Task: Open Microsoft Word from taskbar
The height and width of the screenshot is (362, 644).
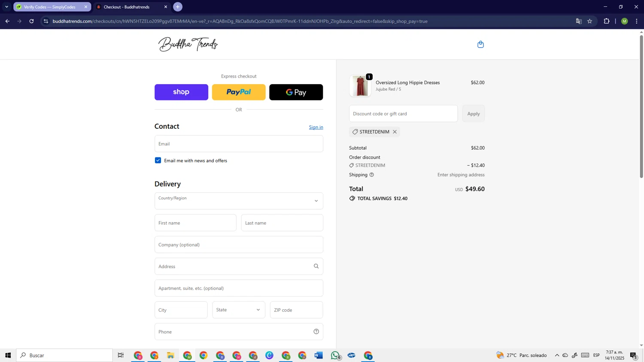Action: coord(319,355)
